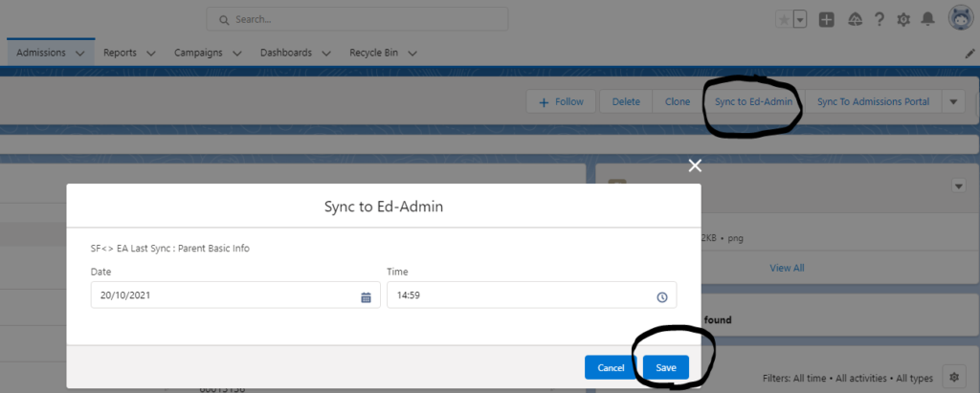Open the user profile avatar

(961, 19)
